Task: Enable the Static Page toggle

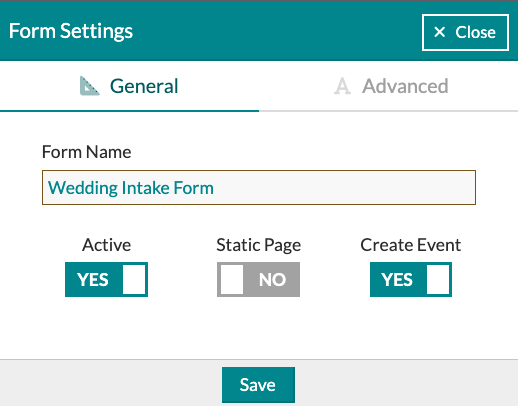Action: (258, 279)
